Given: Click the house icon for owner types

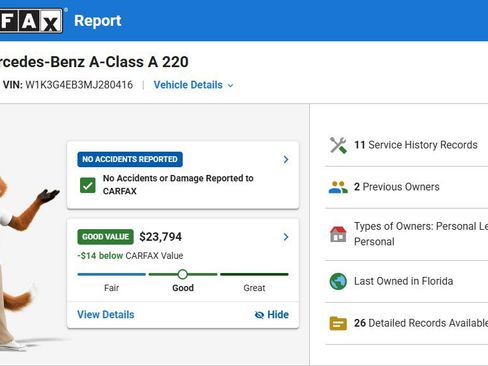Looking at the screenshot, I should coord(338,234).
